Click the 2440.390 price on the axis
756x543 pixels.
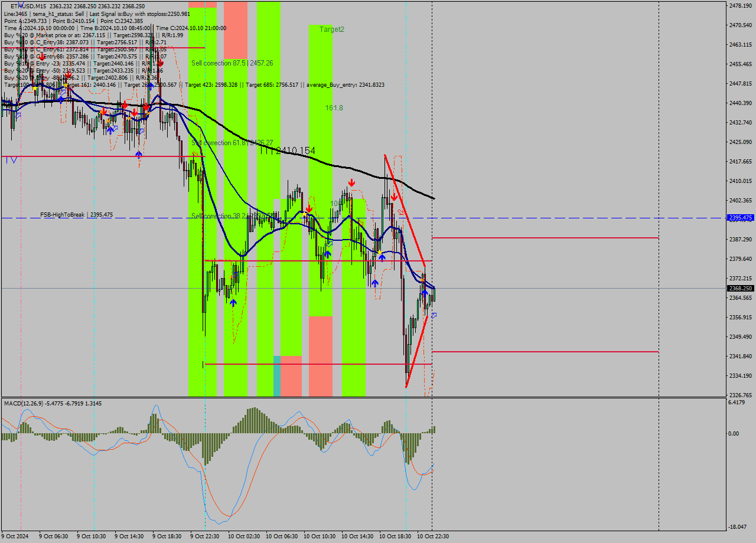click(740, 103)
